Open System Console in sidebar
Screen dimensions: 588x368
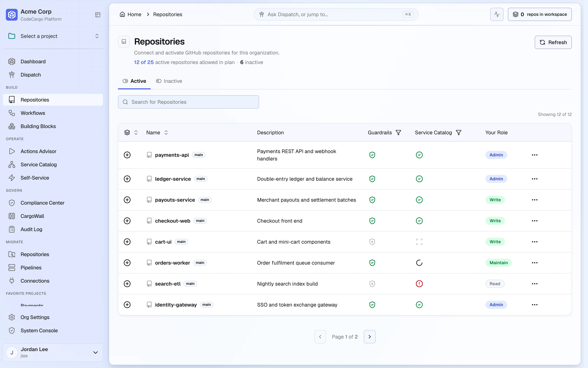pyautogui.click(x=53, y=330)
